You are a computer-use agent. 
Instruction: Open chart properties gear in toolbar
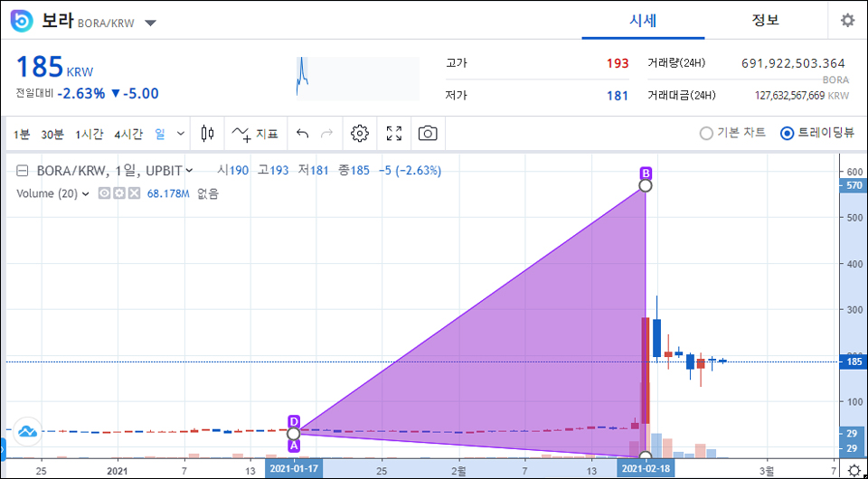(360, 133)
